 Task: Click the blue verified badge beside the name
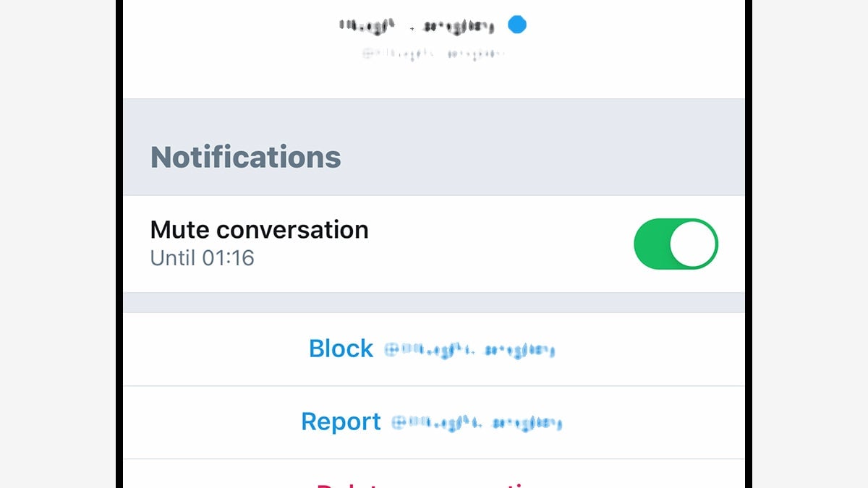pos(516,25)
